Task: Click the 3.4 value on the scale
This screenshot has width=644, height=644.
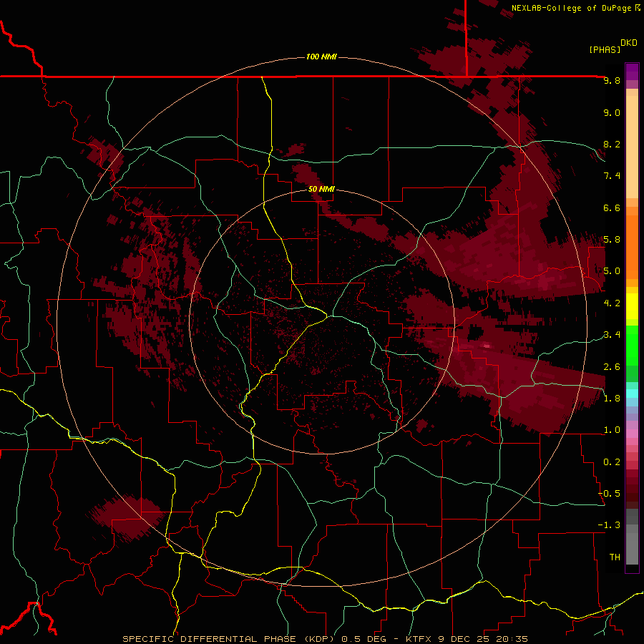Action: tap(612, 335)
